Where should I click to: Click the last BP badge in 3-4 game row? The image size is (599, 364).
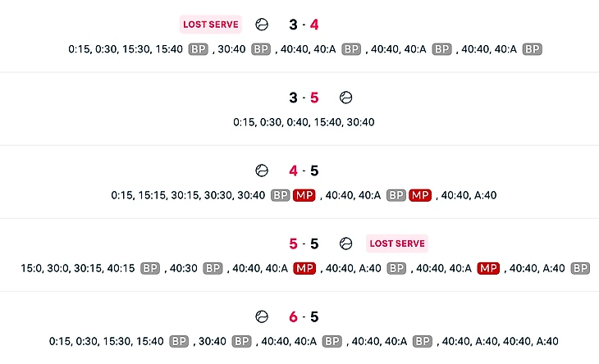tap(532, 49)
